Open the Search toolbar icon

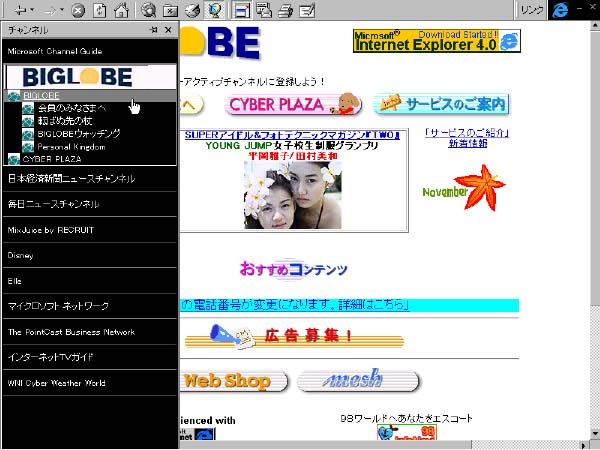pos(148,10)
